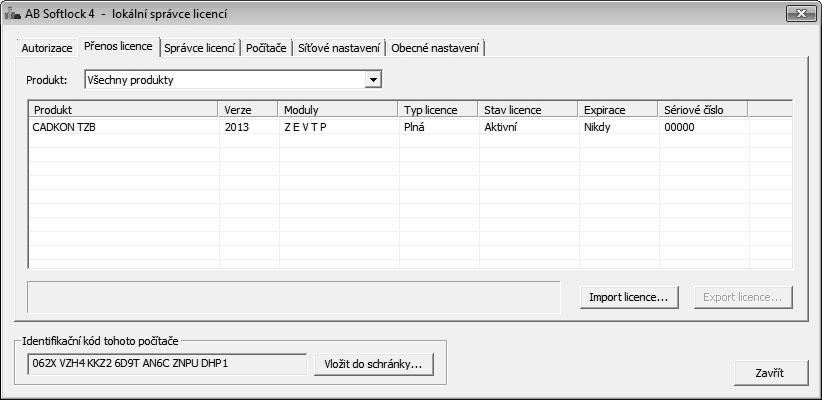Click the Zavřít button
The width and height of the screenshot is (822, 400).
[x=769, y=373]
